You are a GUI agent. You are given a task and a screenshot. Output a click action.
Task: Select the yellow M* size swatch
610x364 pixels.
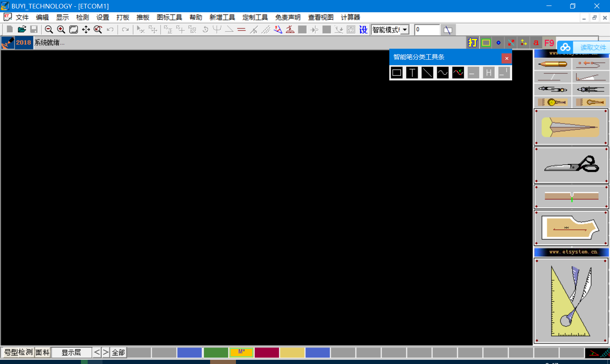tap(241, 353)
